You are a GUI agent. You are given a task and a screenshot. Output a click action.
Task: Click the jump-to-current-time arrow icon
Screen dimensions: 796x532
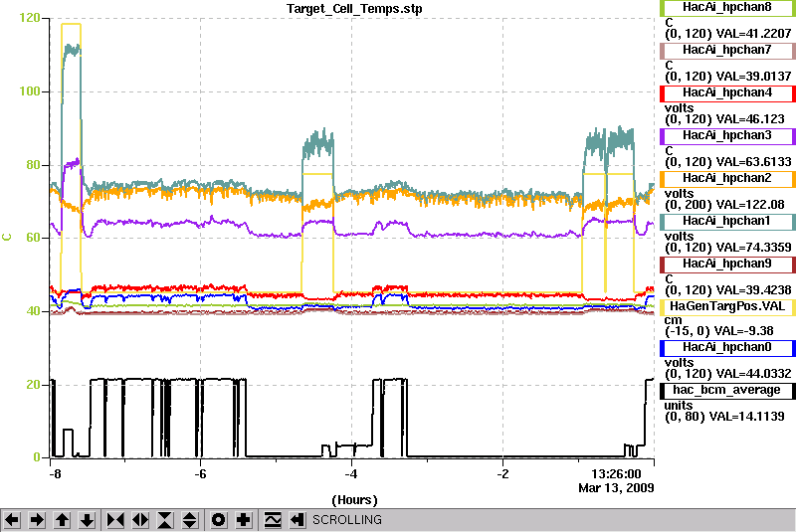[x=297, y=520]
